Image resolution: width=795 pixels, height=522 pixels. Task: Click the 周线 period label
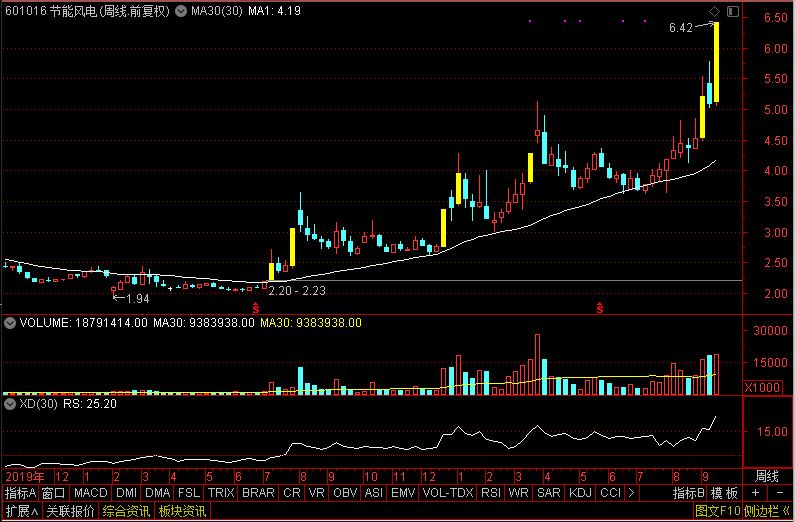[767, 476]
